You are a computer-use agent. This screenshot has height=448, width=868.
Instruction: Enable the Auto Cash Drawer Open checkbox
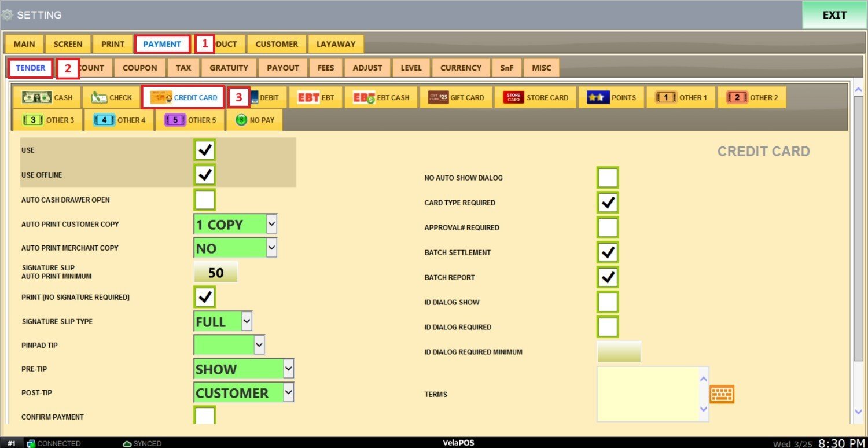pyautogui.click(x=205, y=200)
